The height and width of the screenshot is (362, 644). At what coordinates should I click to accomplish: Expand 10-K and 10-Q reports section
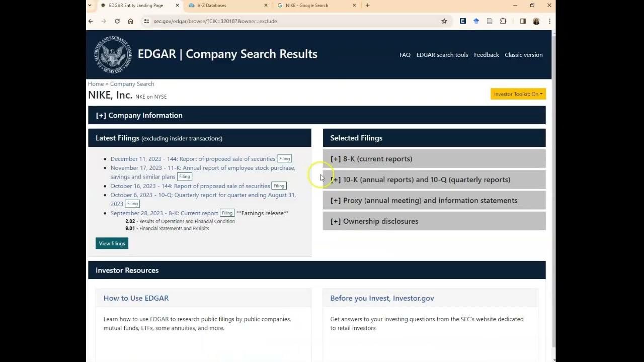pyautogui.click(x=434, y=179)
